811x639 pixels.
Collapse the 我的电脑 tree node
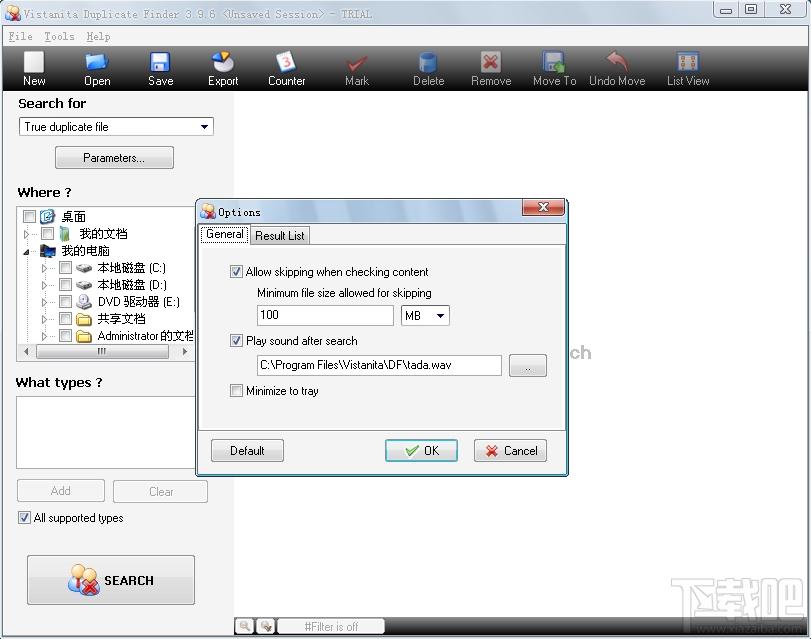[x=26, y=252]
